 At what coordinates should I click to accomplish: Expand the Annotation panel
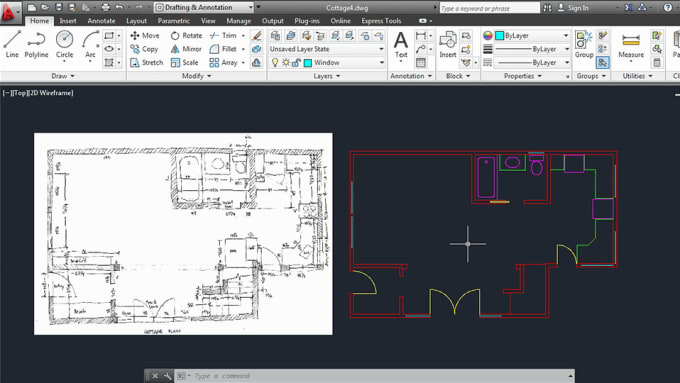[x=411, y=76]
